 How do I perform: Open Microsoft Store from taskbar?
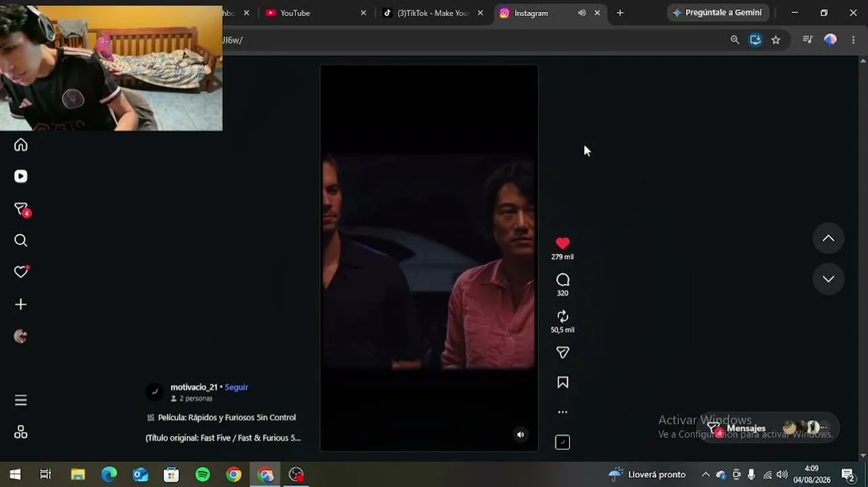coord(171,475)
